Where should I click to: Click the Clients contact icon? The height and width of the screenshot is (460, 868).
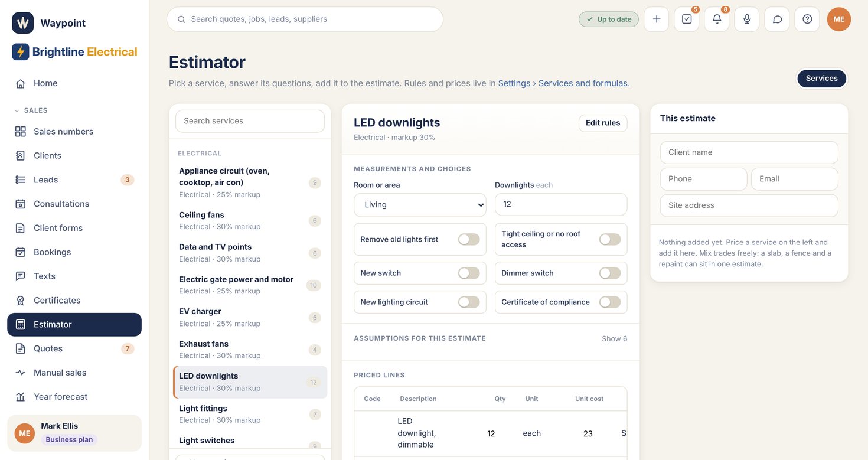[21, 156]
